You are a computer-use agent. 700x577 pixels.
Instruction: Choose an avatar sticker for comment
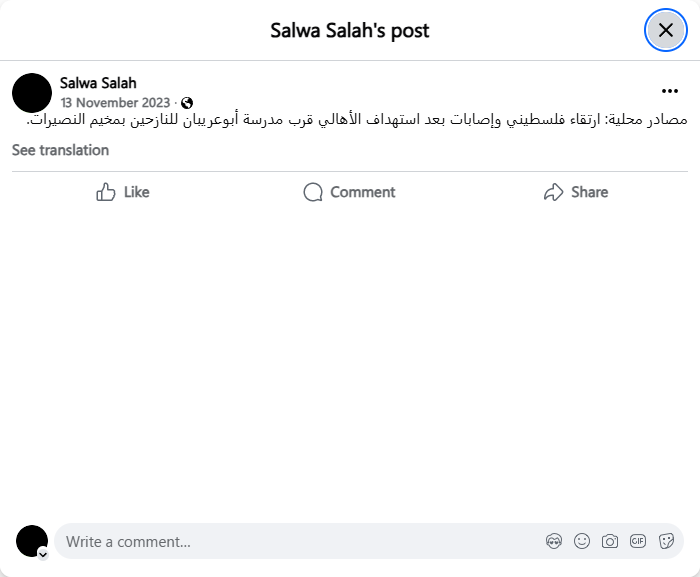[554, 541]
